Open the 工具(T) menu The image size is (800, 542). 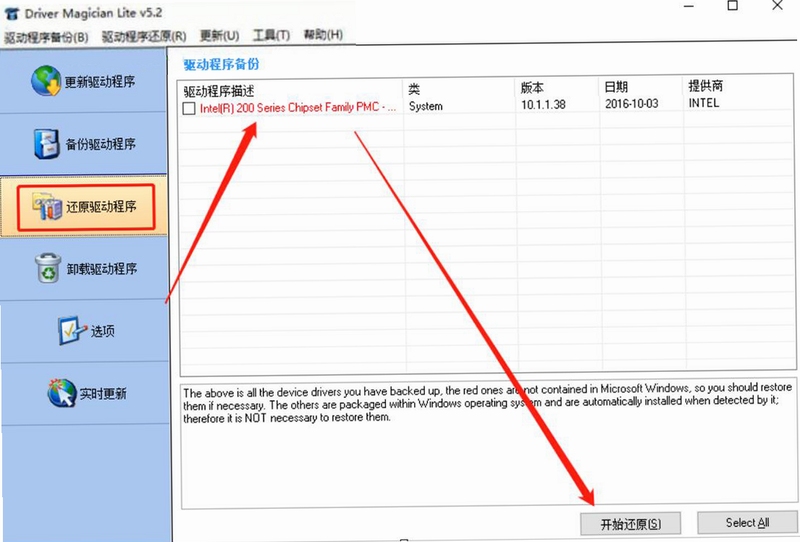pos(271,35)
